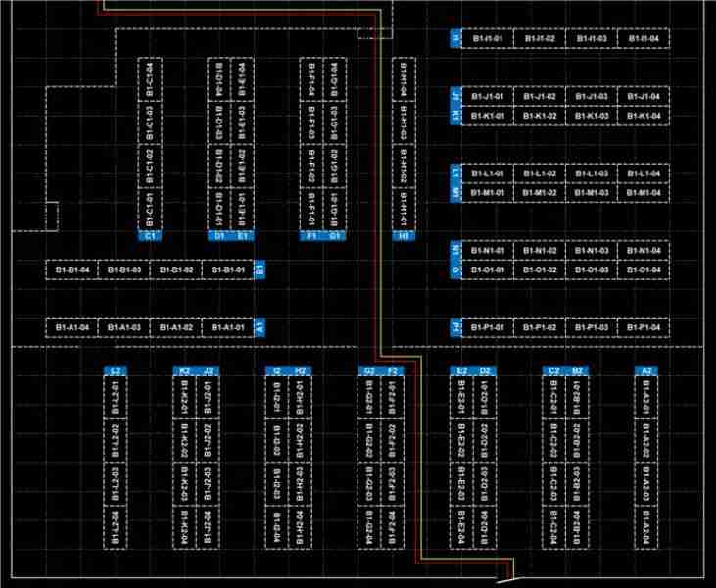Choose rack cell B1-K1-04

tap(644, 116)
